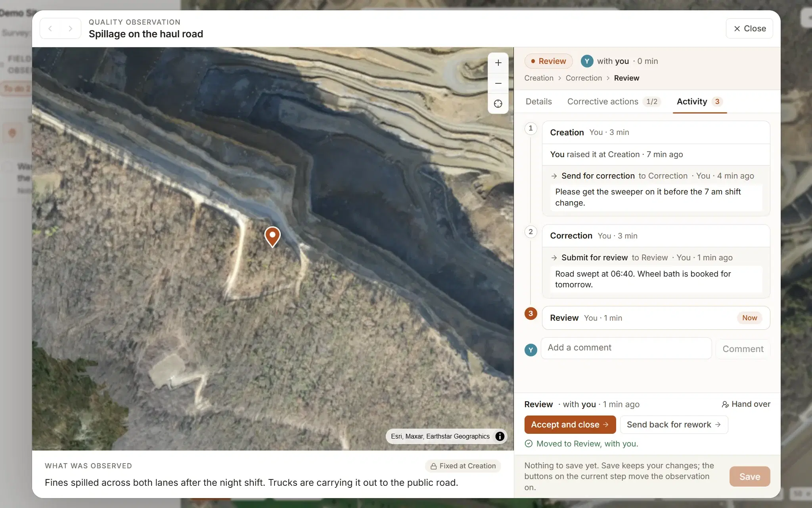Click the Correction breadcrumb step

coord(584,78)
